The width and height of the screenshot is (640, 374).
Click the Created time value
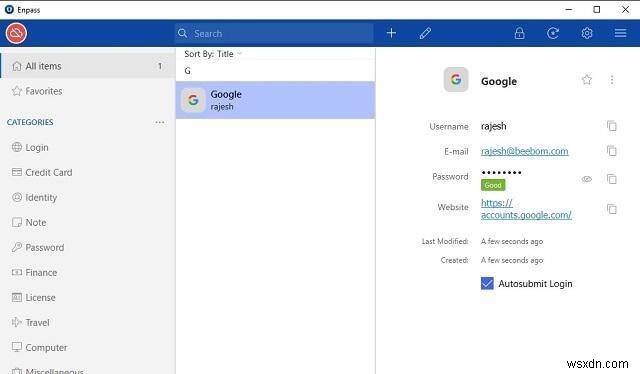click(x=512, y=260)
